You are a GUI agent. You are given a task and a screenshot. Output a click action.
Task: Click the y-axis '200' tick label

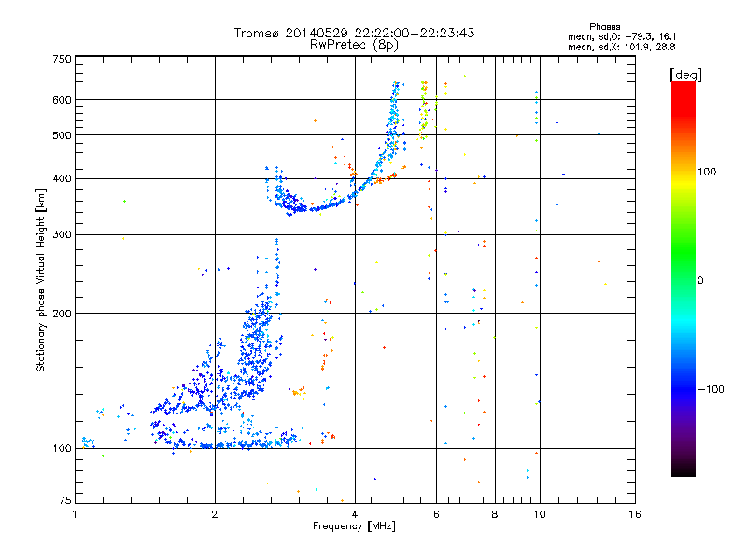(63, 314)
